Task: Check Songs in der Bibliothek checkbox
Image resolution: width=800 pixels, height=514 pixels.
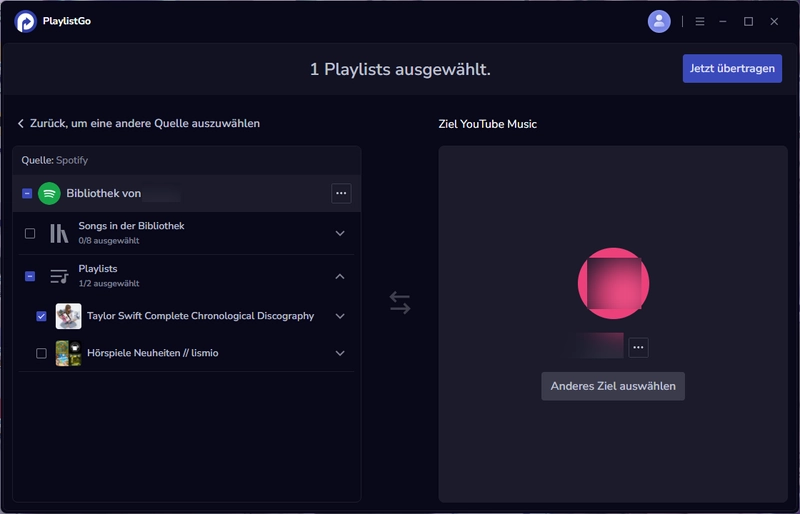Action: click(x=30, y=233)
